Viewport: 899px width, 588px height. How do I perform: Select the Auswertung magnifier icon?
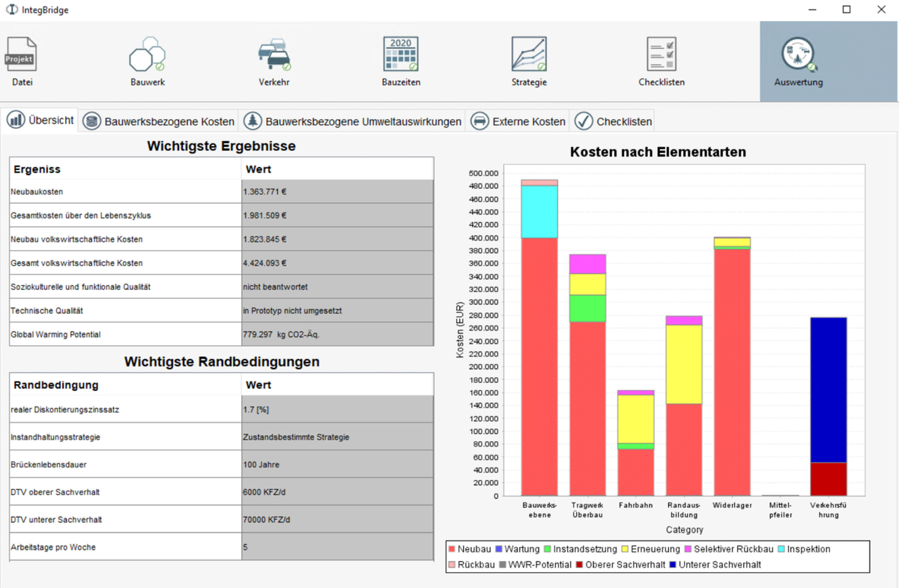(799, 54)
